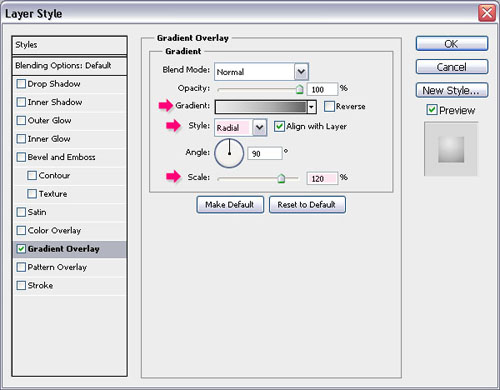Uncheck the Gradient Overlay checkbox
Screen dimensions: 500x390
pyautogui.click(x=21, y=249)
